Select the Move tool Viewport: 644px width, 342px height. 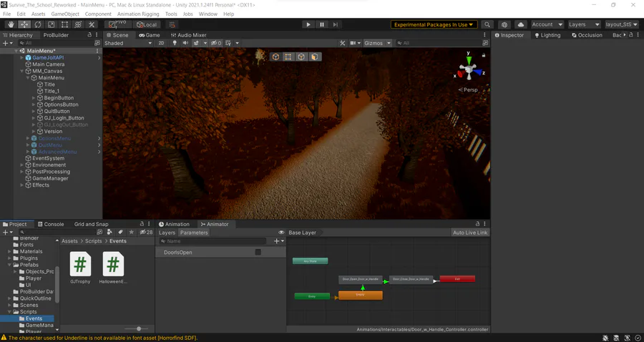point(24,24)
